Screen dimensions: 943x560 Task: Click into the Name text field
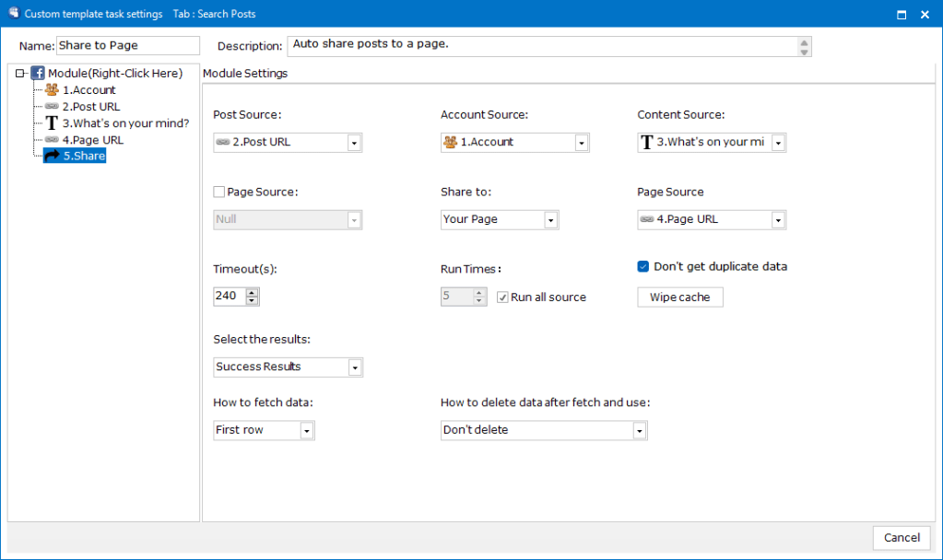click(127, 46)
